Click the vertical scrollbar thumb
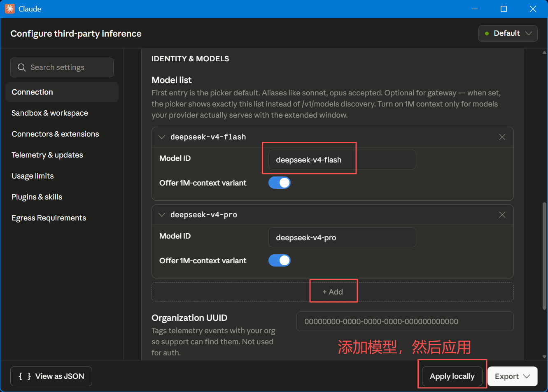548x392 pixels. pyautogui.click(x=545, y=256)
